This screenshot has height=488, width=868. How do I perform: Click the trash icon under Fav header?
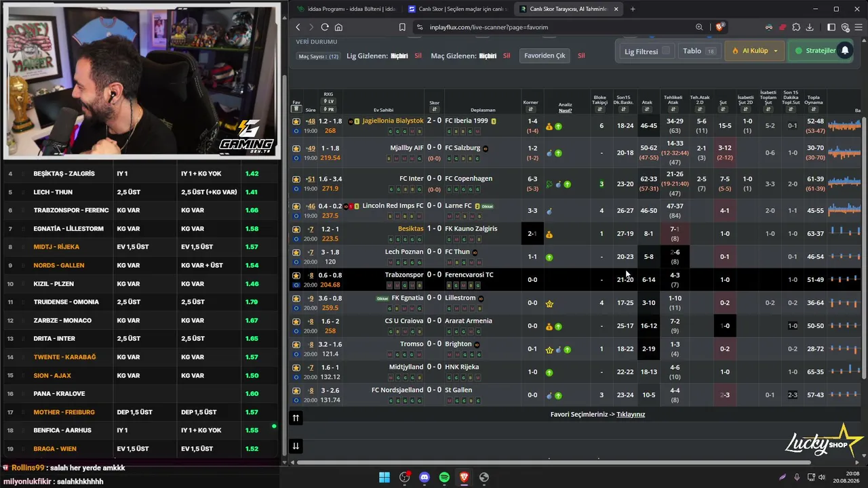(x=296, y=109)
